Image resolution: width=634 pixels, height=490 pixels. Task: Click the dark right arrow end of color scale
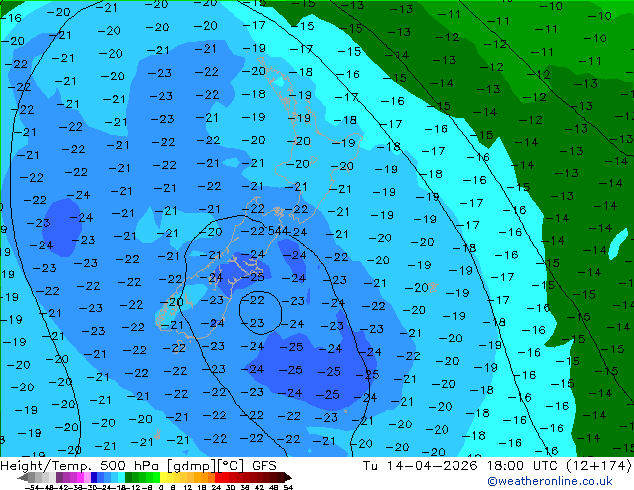288,477
